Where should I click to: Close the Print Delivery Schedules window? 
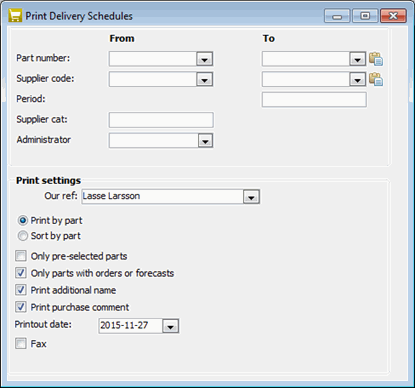pyautogui.click(x=393, y=16)
